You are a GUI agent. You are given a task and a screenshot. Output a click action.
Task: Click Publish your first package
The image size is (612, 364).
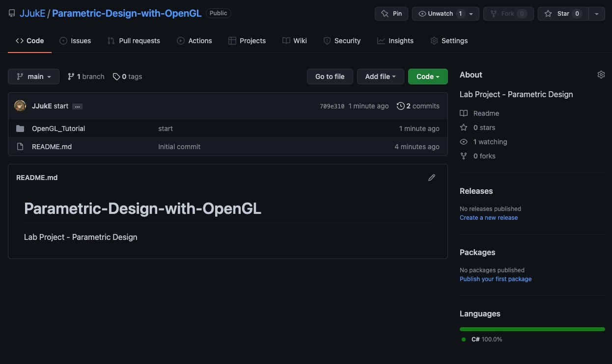496,279
